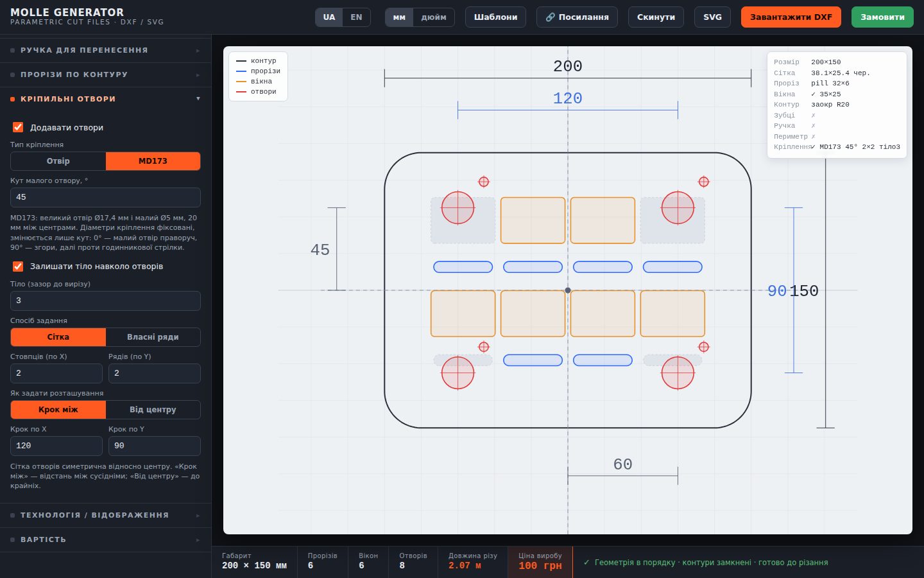The width and height of the screenshot is (924, 578).
Task: Click the top-left MD173 large hole circle
Action: coord(458,207)
